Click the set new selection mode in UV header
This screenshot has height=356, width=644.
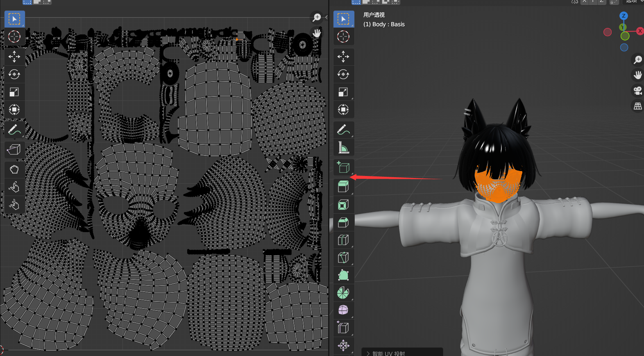click(27, 2)
